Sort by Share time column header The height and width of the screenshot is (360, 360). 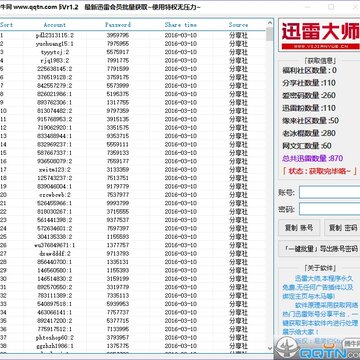[181, 25]
